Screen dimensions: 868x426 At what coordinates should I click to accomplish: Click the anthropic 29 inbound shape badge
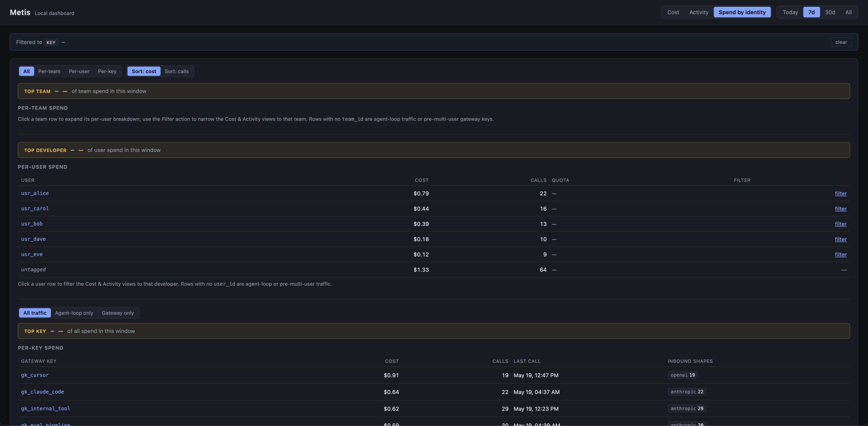click(687, 408)
